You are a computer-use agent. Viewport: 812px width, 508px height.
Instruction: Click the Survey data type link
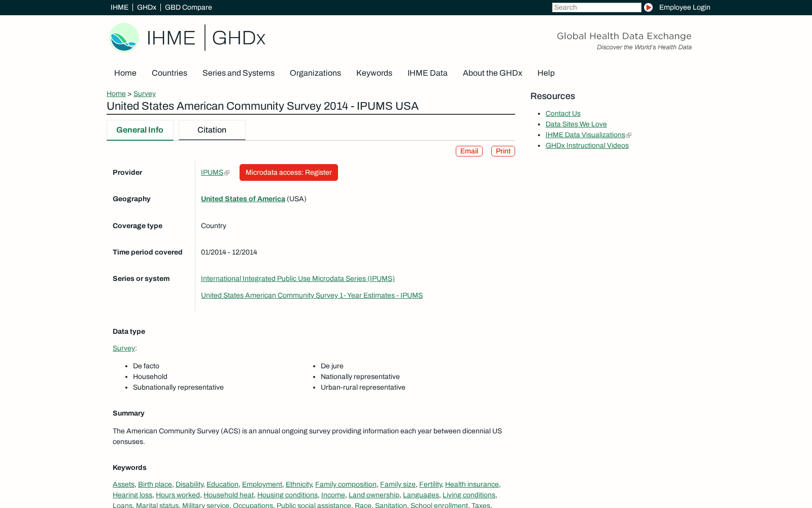124,348
